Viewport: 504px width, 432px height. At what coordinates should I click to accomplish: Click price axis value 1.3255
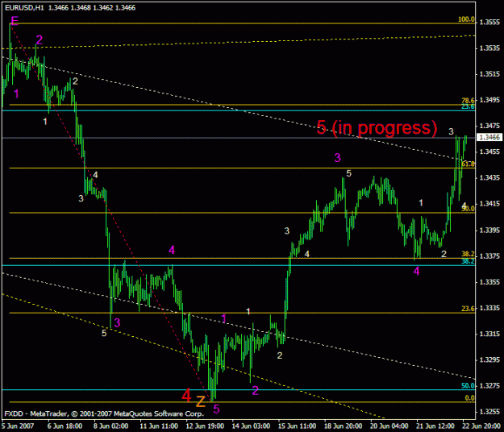coord(489,412)
